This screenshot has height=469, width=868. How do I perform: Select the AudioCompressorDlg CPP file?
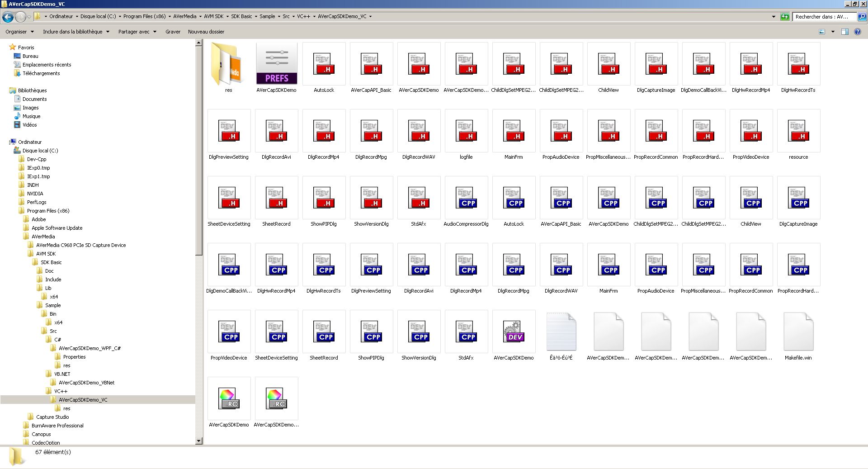(x=467, y=198)
